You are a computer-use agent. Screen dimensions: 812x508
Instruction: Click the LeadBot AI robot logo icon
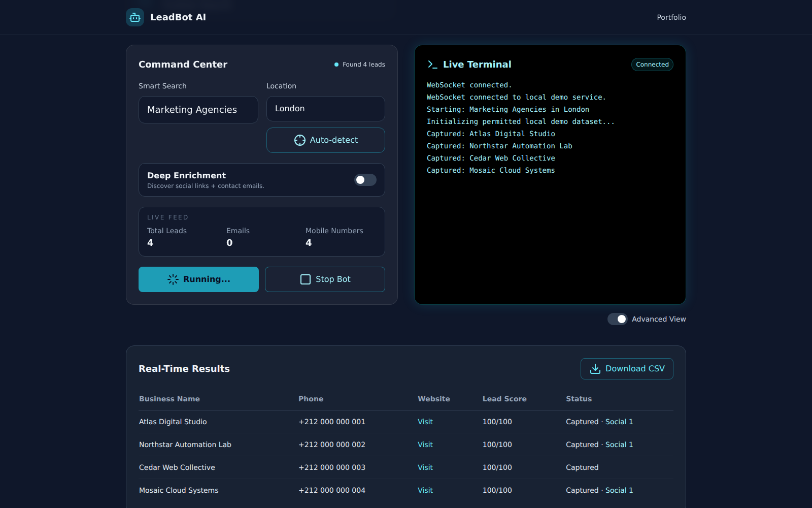[x=135, y=17]
